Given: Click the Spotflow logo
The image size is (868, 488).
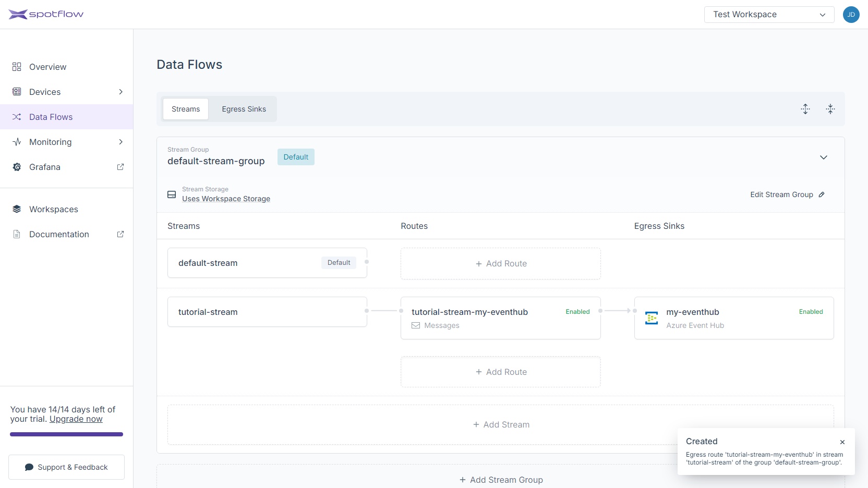Looking at the screenshot, I should 46,14.
